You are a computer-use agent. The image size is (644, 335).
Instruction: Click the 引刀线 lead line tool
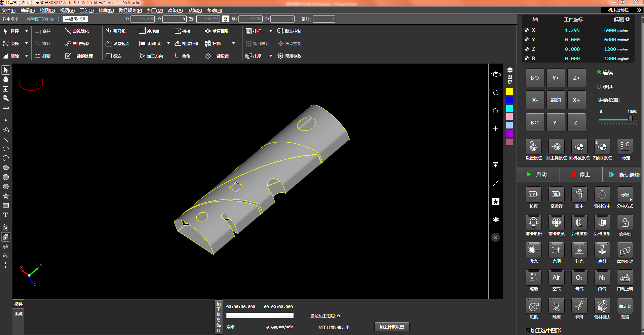pos(116,31)
